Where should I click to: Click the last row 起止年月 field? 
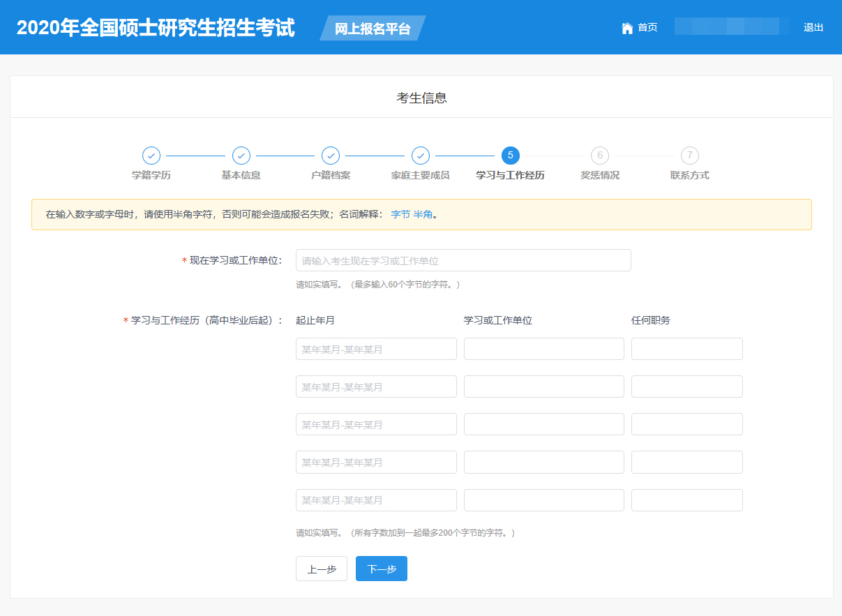click(x=376, y=500)
